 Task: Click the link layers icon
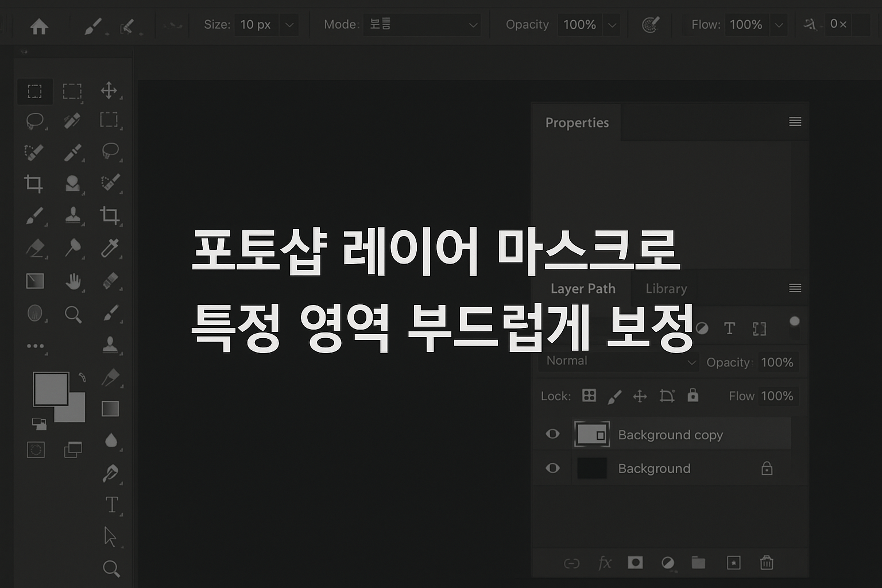coord(571,563)
